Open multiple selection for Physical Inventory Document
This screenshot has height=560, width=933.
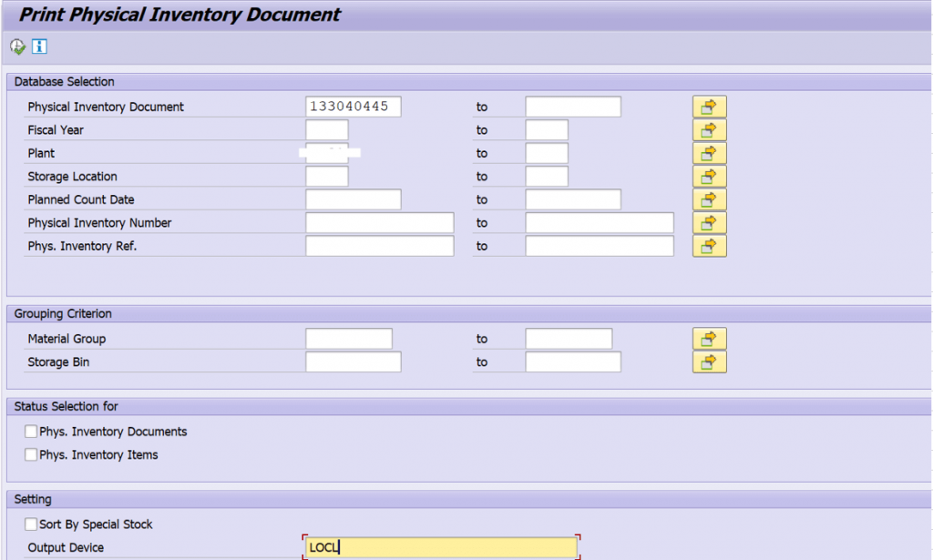[709, 107]
